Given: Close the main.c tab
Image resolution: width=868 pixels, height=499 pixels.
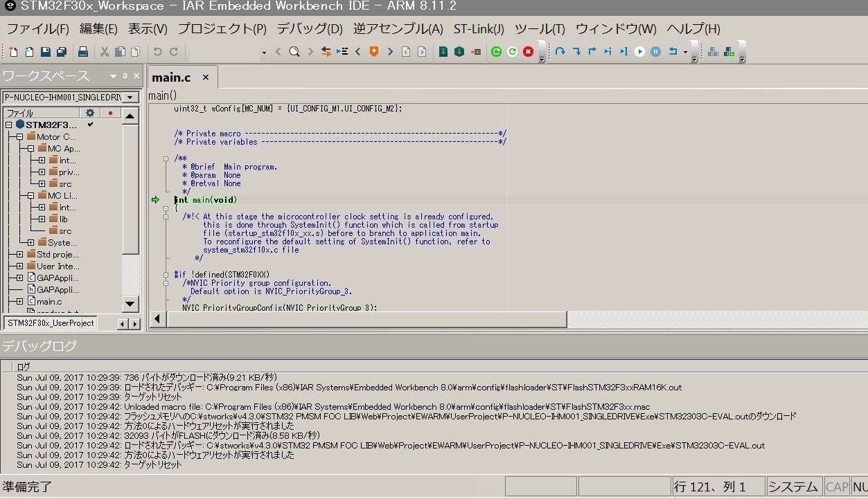Looking at the screenshot, I should coord(206,78).
